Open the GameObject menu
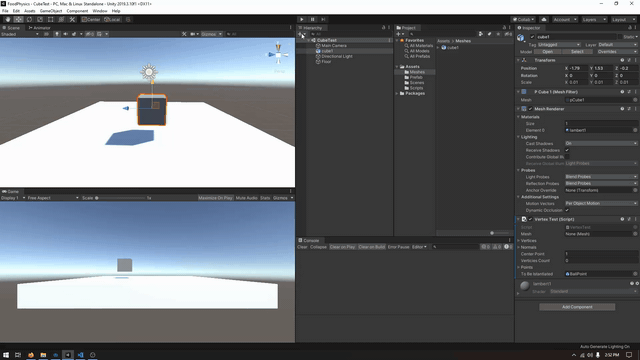Image resolution: width=640 pixels, height=360 pixels. point(51,11)
